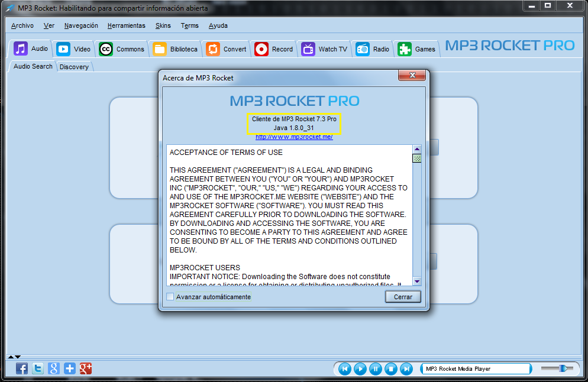Viewport: 588px width, 382px height.
Task: Open the Audio tab
Action: click(30, 48)
